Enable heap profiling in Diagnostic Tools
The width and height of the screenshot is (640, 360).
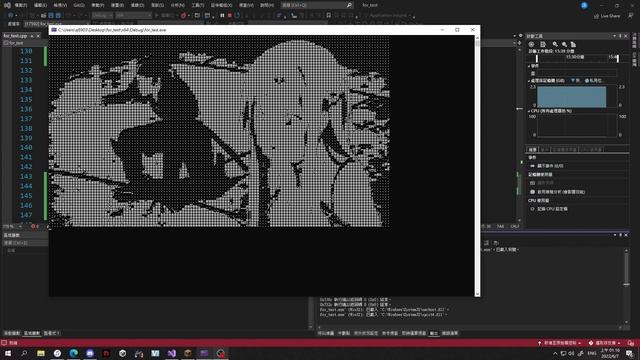558,192
